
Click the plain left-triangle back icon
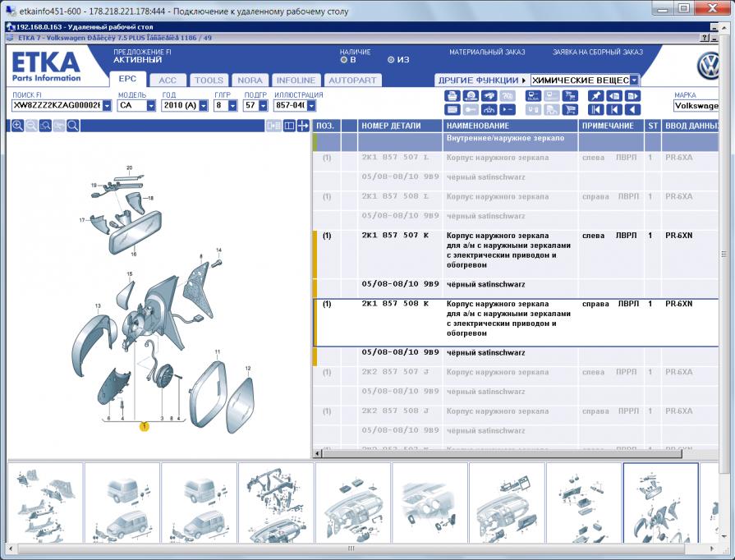coord(632,110)
